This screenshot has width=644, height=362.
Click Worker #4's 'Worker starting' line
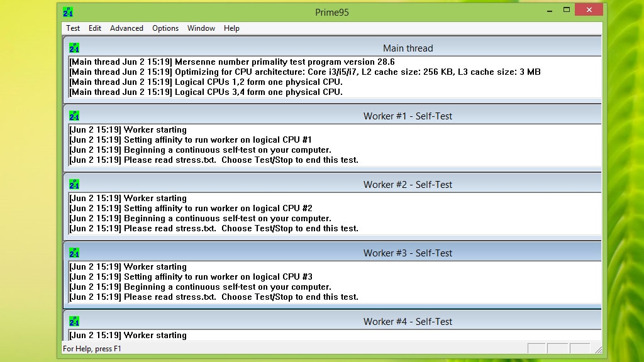128,336
